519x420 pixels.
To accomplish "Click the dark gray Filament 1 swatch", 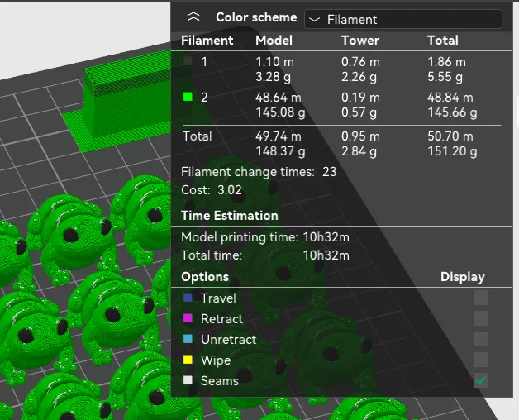I will pyautogui.click(x=188, y=61).
